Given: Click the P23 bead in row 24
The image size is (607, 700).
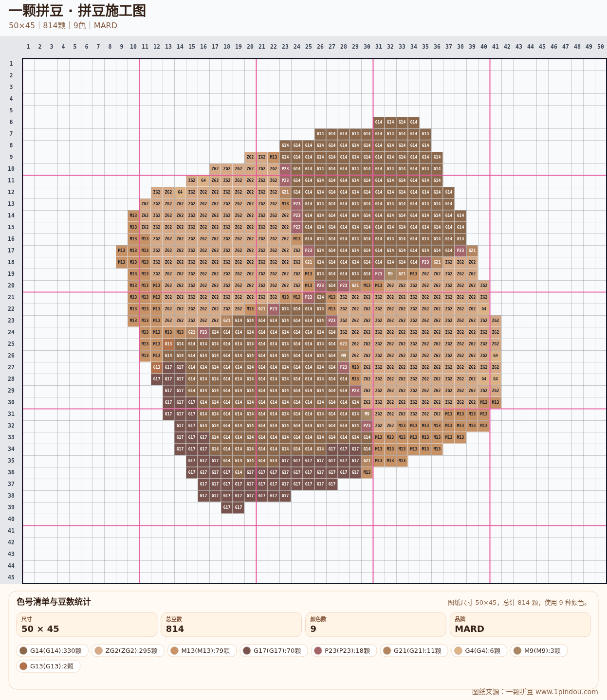Looking at the screenshot, I should pos(203,332).
